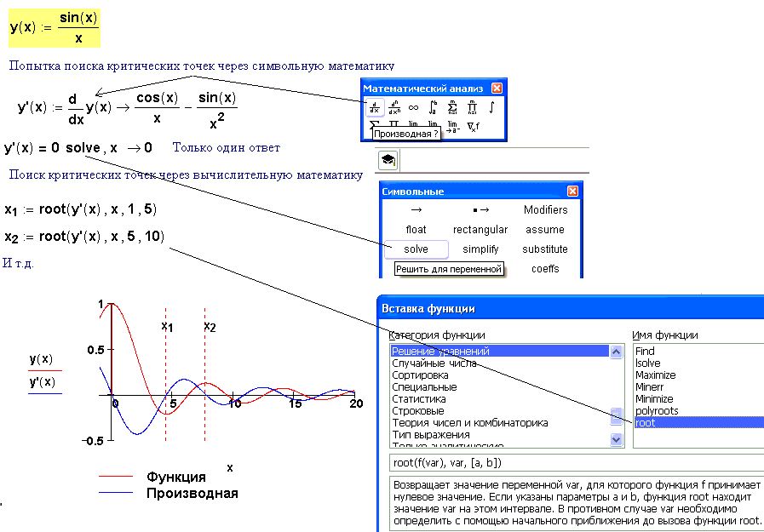Click the x1 marker label on graph

(167, 326)
